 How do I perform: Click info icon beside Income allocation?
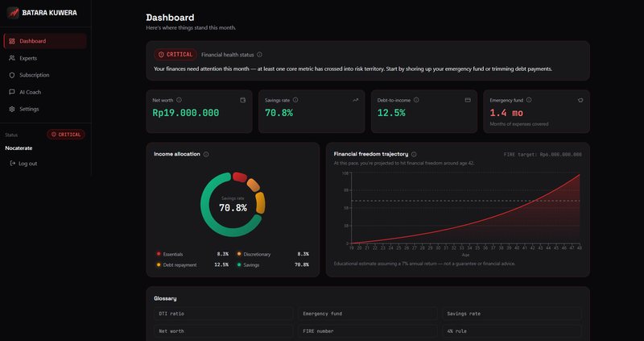coord(206,154)
